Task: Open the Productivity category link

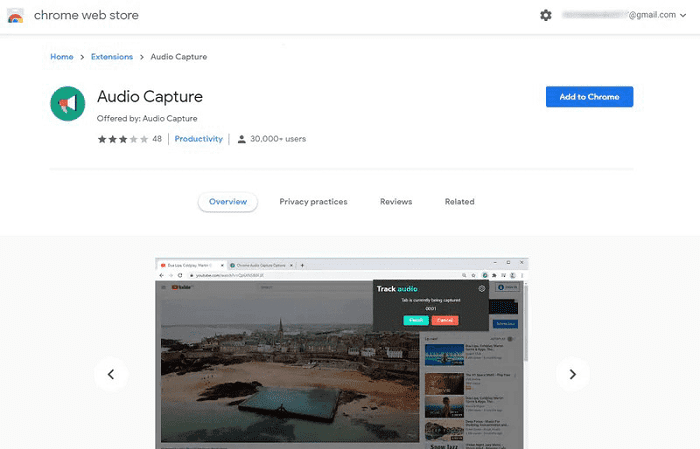Action: [x=198, y=139]
